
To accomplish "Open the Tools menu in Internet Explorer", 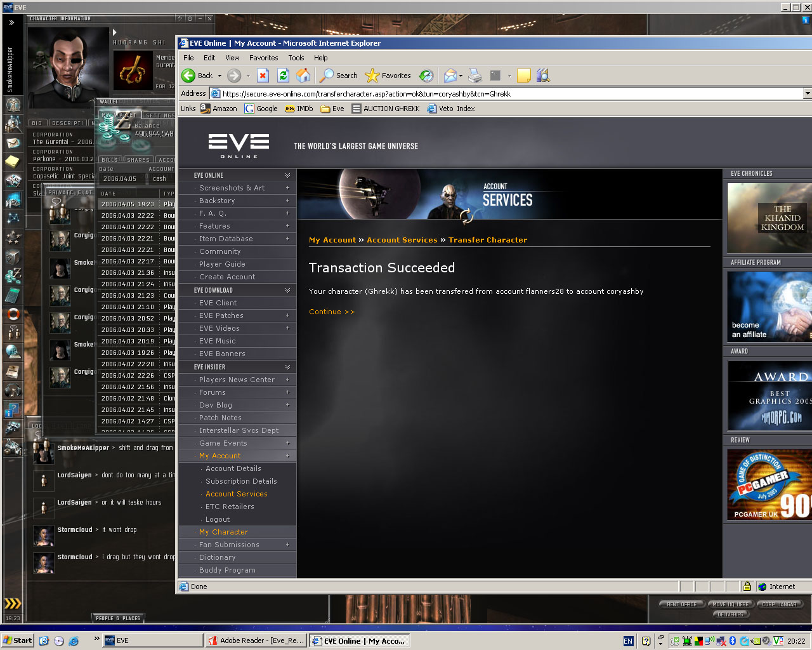I will click(296, 58).
